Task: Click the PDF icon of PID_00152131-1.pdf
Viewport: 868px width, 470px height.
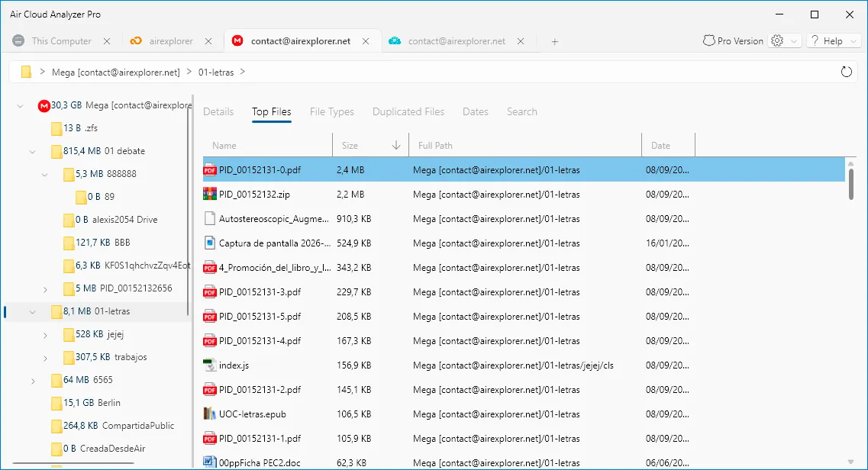Action: (209, 438)
